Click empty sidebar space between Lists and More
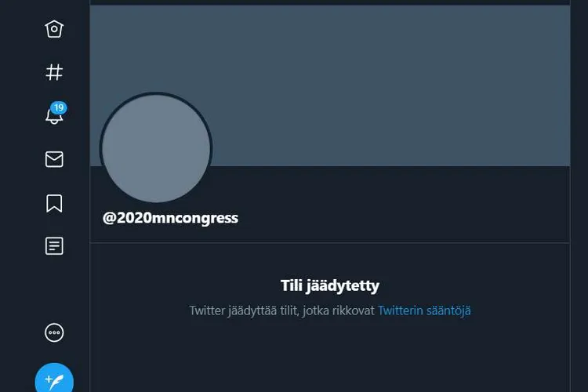This screenshot has width=588, height=392. tap(54, 289)
